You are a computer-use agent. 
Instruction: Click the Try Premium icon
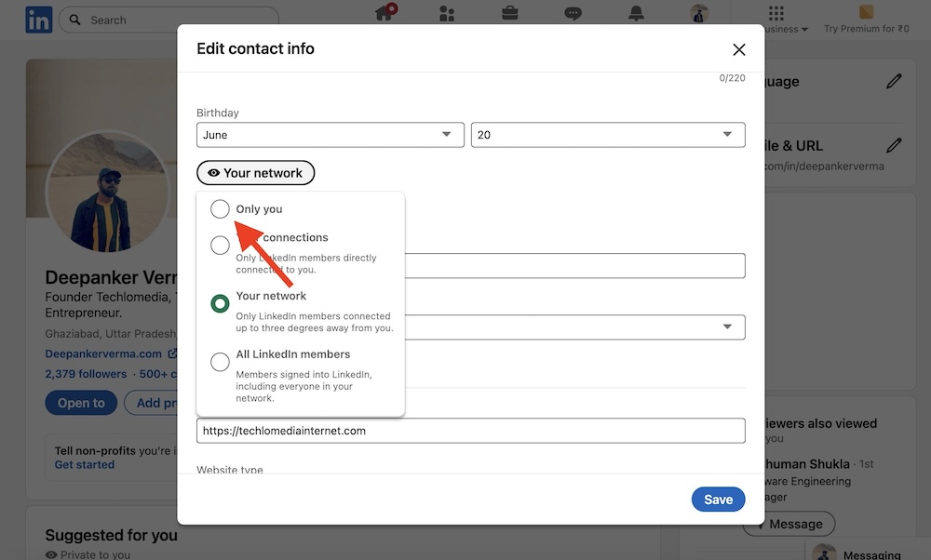tap(866, 12)
